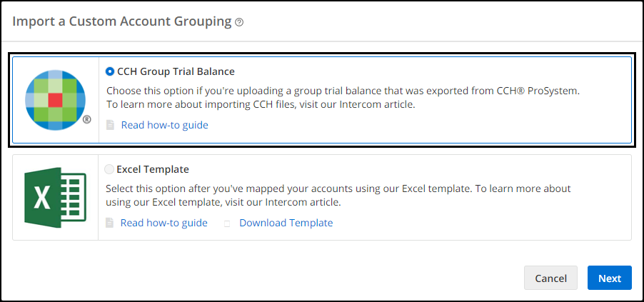Viewport: 644px width, 302px height.
Task: Click the faint icon before Download Template
Action: [227, 223]
